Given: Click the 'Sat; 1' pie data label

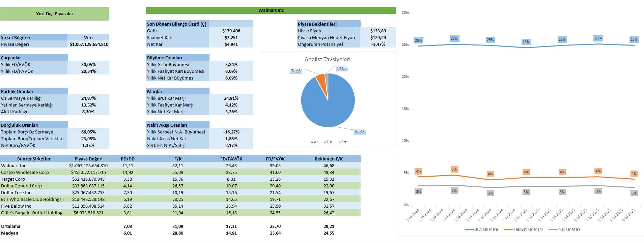Looking at the screenshot, I should coord(342,68).
